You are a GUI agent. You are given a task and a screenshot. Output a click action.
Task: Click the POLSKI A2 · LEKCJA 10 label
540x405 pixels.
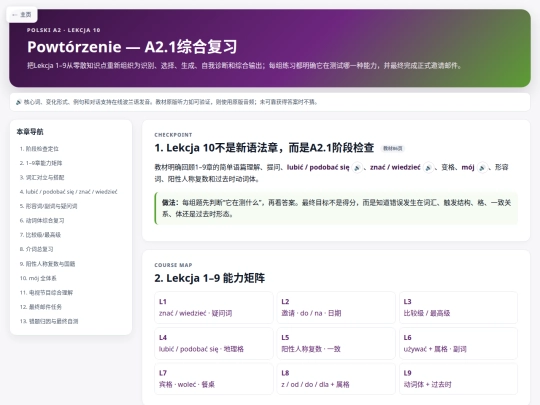pyautogui.click(x=64, y=30)
